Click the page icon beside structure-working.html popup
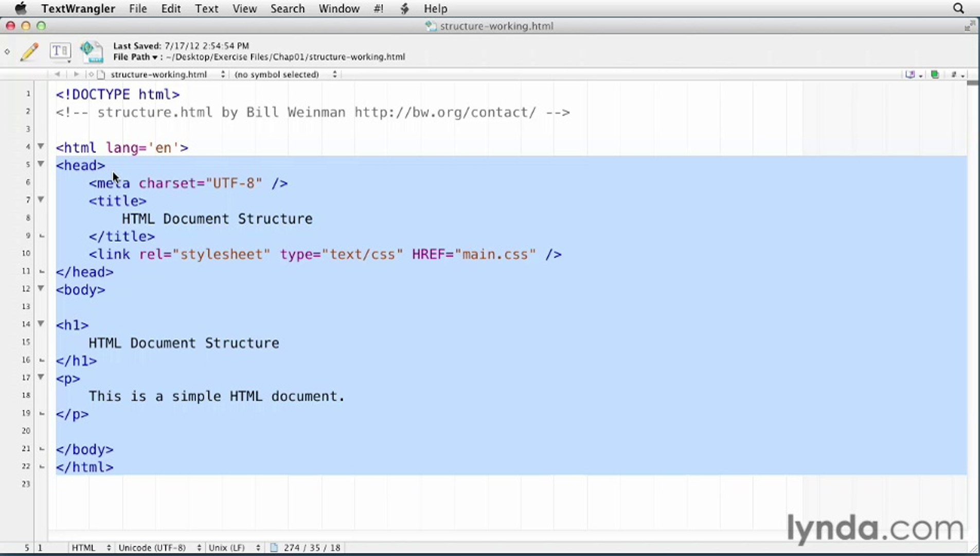 (x=101, y=75)
